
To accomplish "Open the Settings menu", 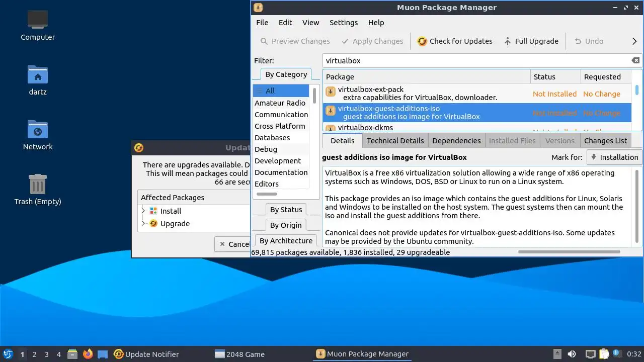I will (344, 23).
